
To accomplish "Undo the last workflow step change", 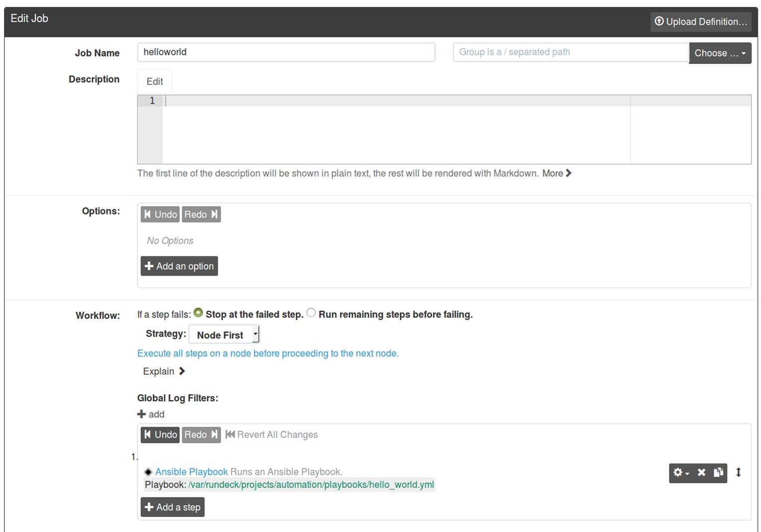I will 160,434.
